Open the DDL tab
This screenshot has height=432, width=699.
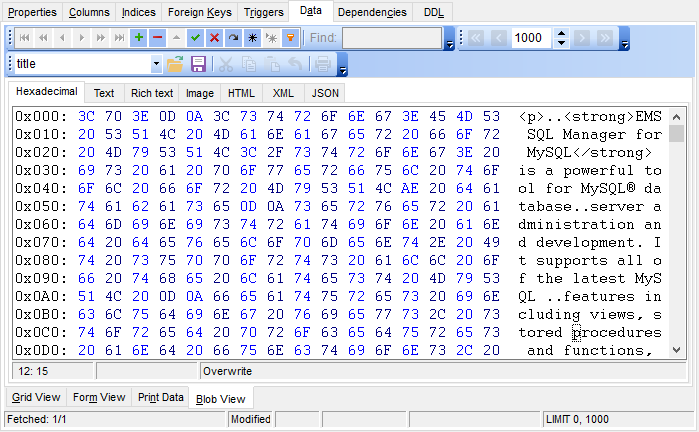point(433,12)
